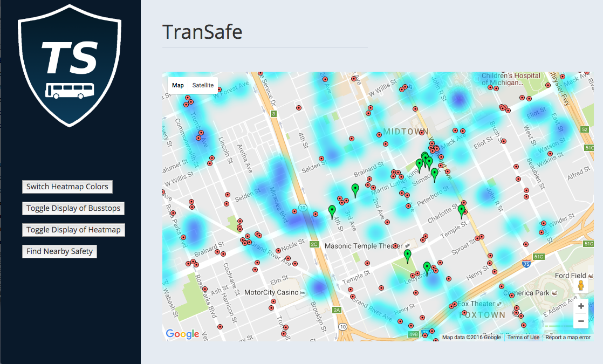The height and width of the screenshot is (364, 603).
Task: Select green marker above Masonic Temple park
Action: 408,256
